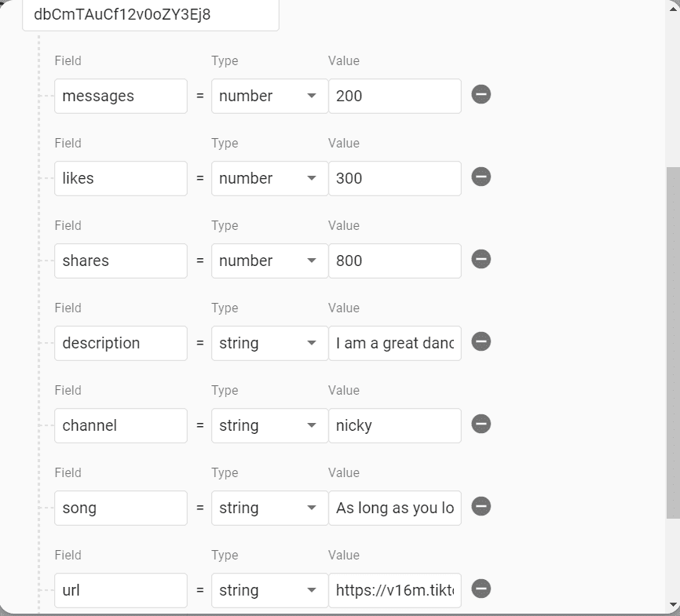Viewport: 680px width, 616px height.
Task: Delete the channel field row
Action: (481, 425)
